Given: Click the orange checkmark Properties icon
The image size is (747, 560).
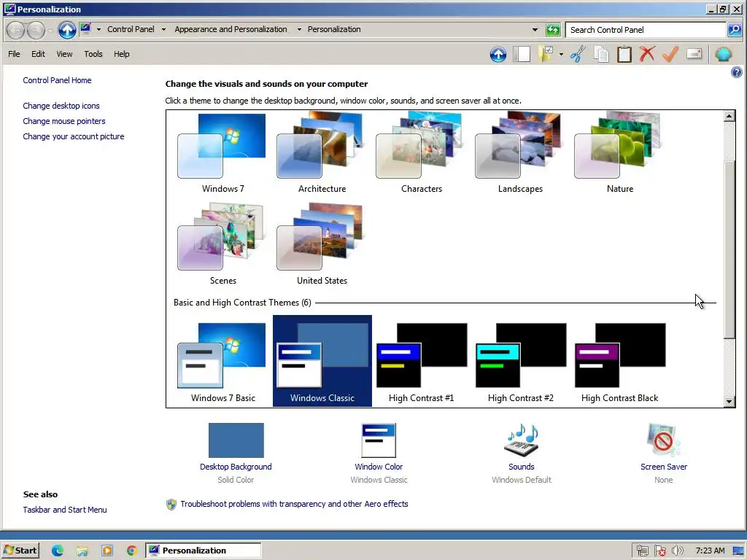Looking at the screenshot, I should (670, 54).
